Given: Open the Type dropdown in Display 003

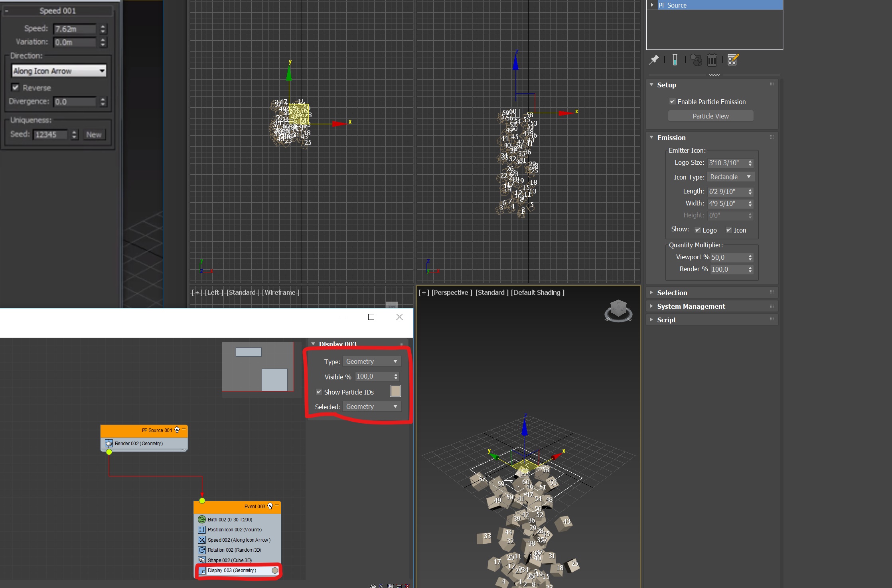Looking at the screenshot, I should click(x=369, y=361).
